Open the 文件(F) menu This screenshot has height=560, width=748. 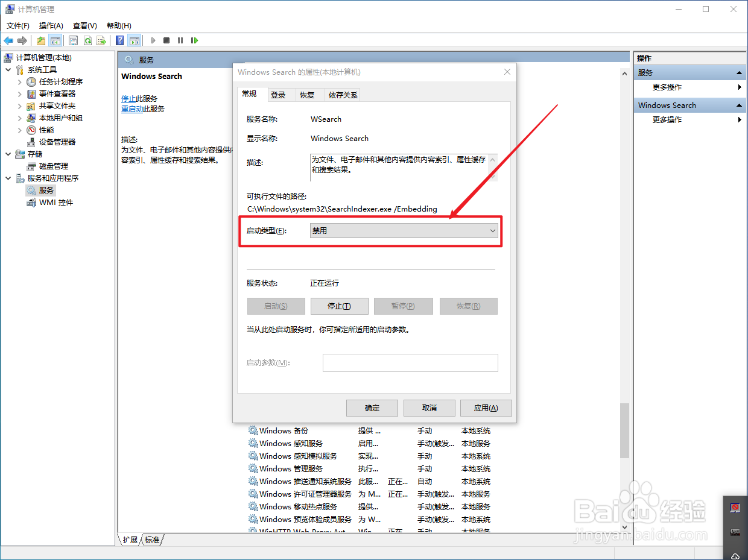coord(18,25)
